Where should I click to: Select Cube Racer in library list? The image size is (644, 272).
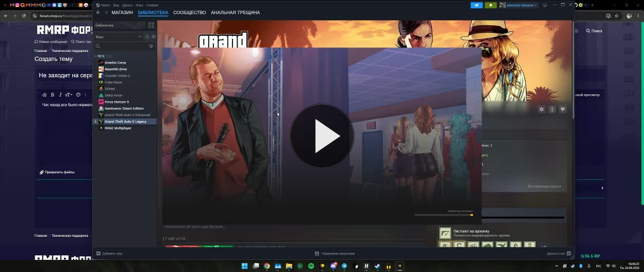tap(113, 82)
